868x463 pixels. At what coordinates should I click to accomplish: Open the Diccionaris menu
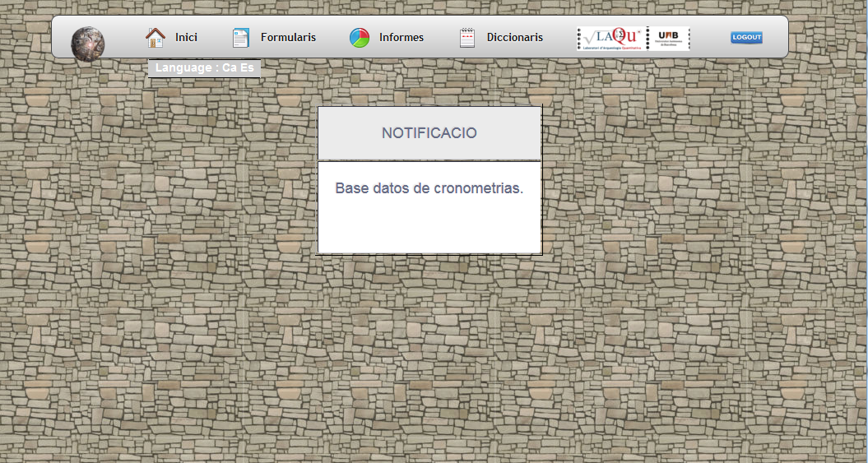tap(514, 38)
